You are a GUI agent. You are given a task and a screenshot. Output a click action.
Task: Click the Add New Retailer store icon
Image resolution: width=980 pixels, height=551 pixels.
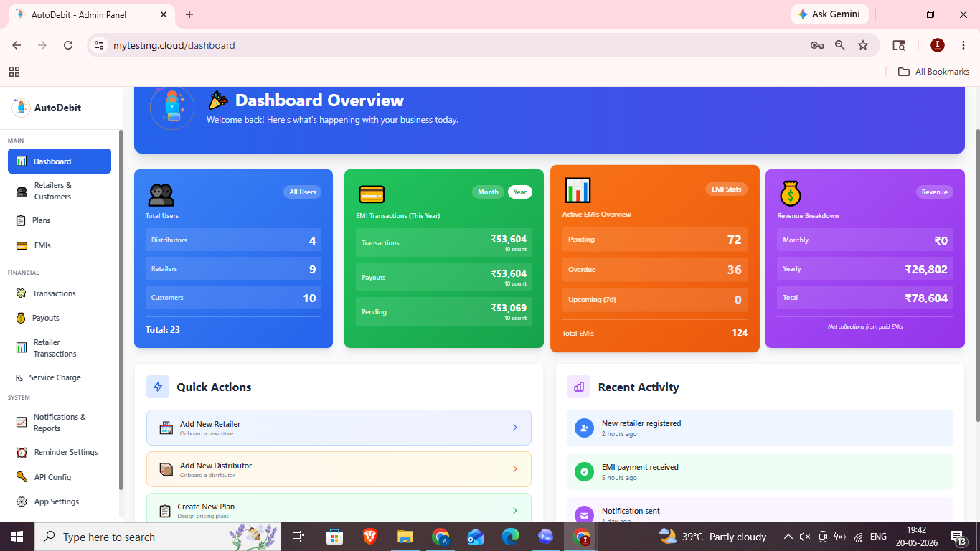click(166, 428)
